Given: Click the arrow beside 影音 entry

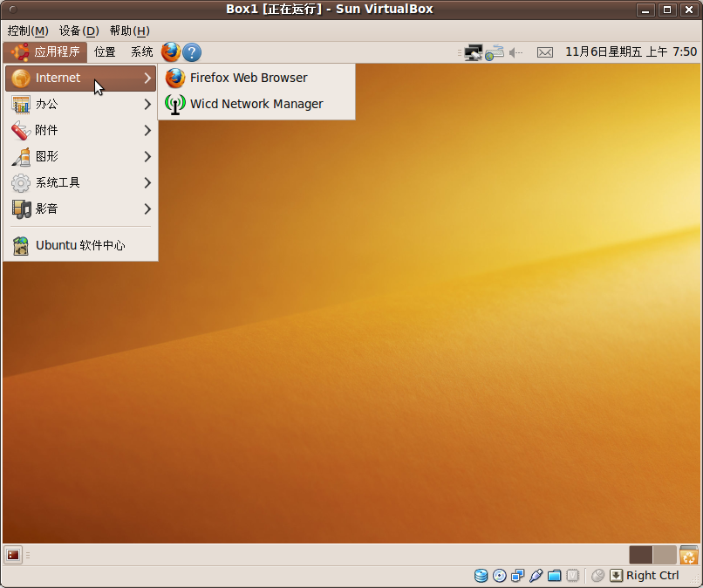Looking at the screenshot, I should (x=147, y=209).
